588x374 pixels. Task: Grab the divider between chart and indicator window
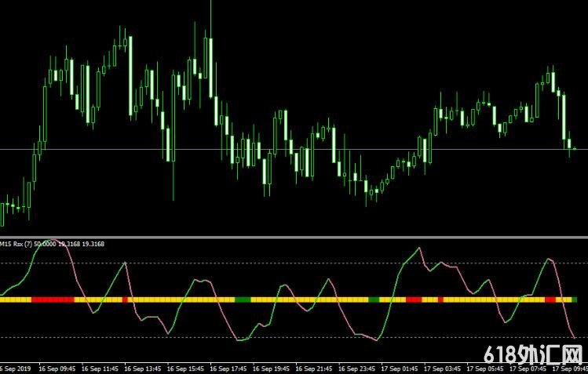[294, 236]
